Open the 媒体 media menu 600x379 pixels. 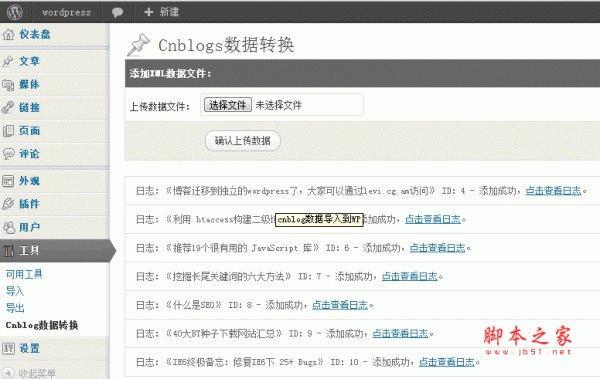tap(29, 84)
